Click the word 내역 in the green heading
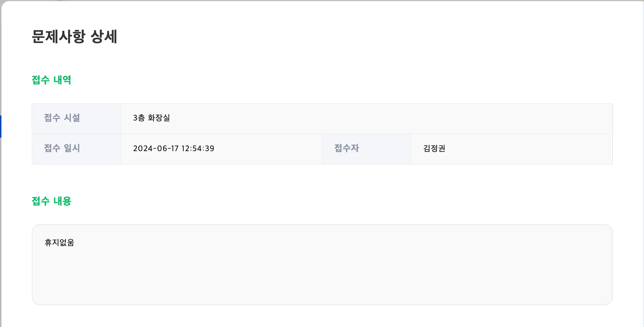This screenshot has width=644, height=327. coord(62,80)
